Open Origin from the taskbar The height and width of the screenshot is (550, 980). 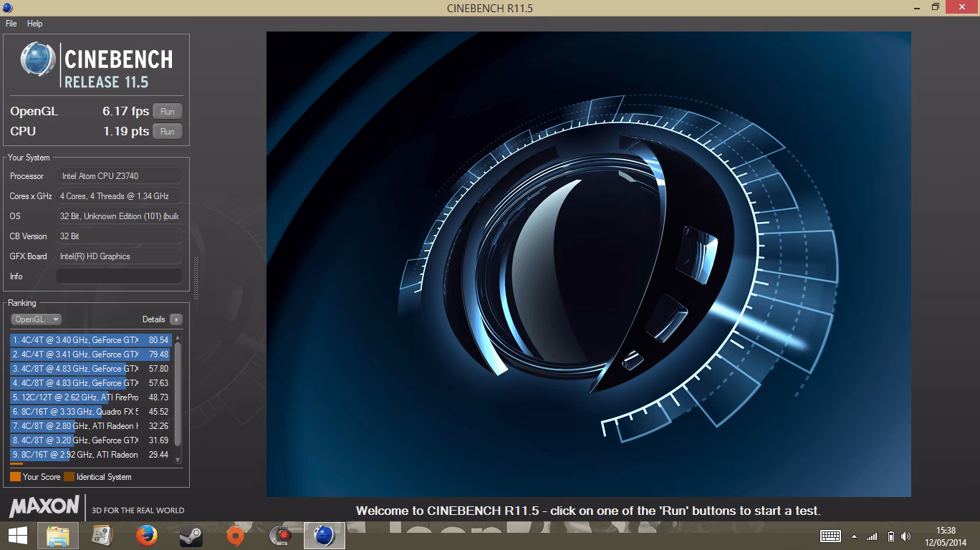tap(235, 535)
